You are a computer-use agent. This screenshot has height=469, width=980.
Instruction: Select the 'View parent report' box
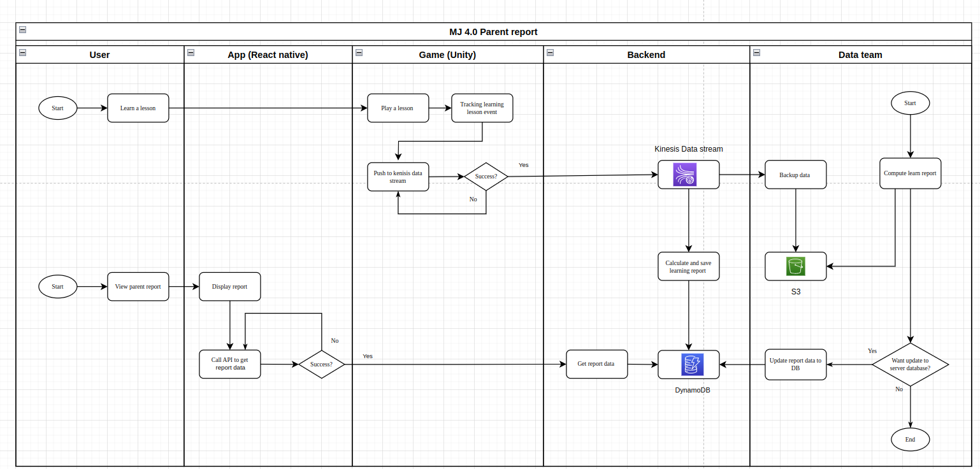coord(138,287)
